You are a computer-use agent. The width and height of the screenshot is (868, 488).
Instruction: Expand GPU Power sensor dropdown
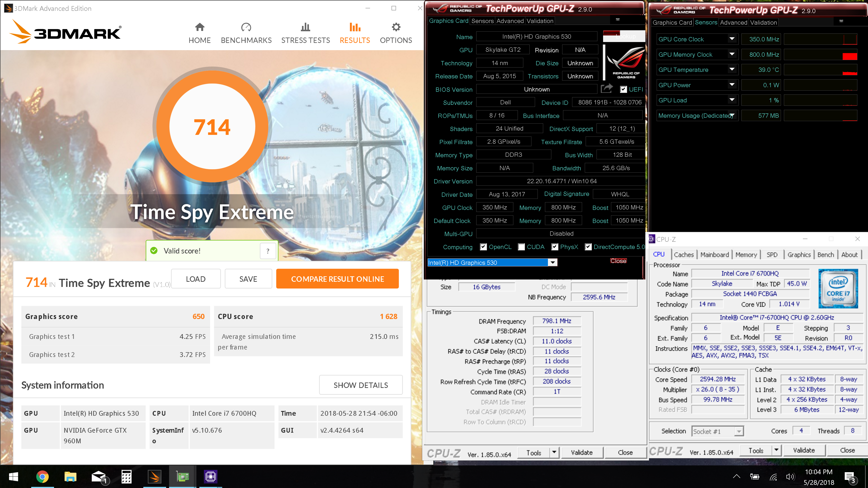[x=731, y=85]
